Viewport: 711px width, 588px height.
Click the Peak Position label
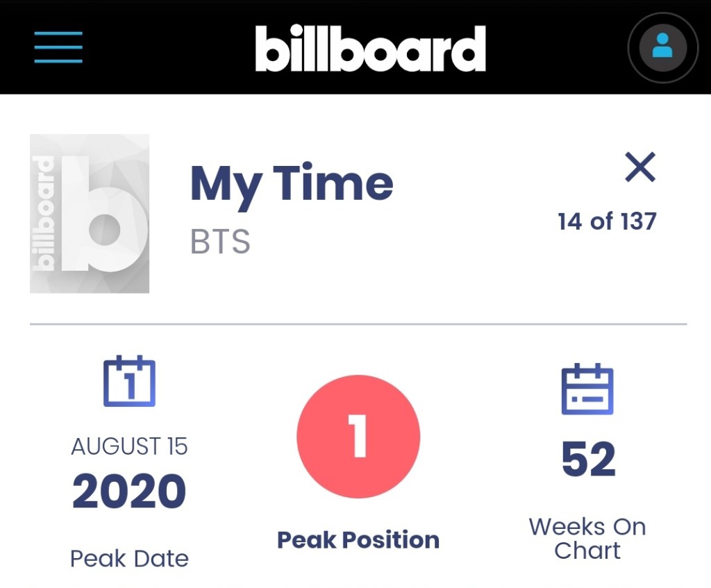click(358, 539)
